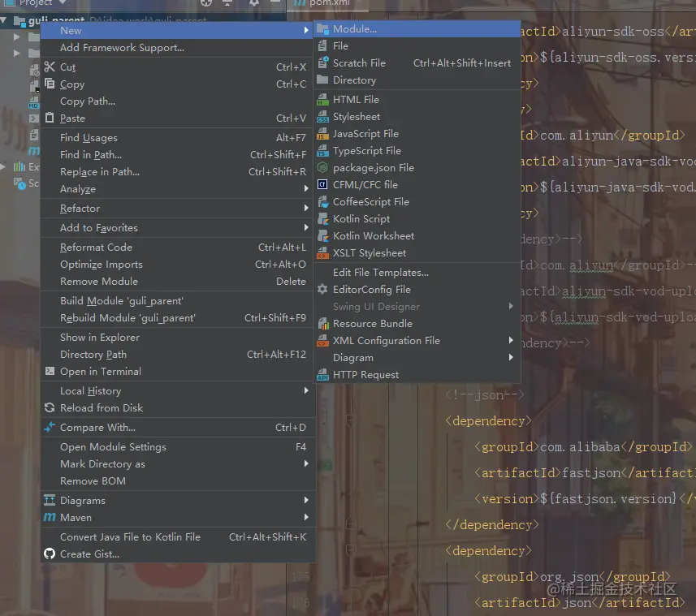The width and height of the screenshot is (696, 616).
Task: Click the package.json File icon
Action: [322, 168]
